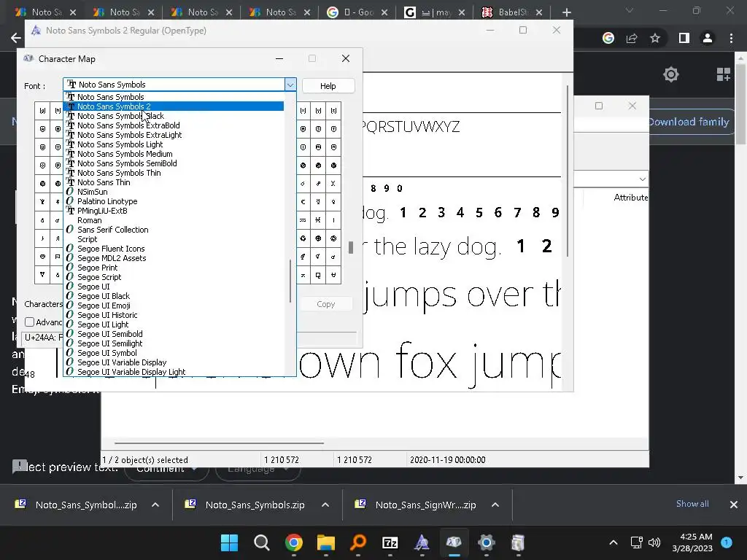
Task: Pick Segoe Print font
Action: 174,268
